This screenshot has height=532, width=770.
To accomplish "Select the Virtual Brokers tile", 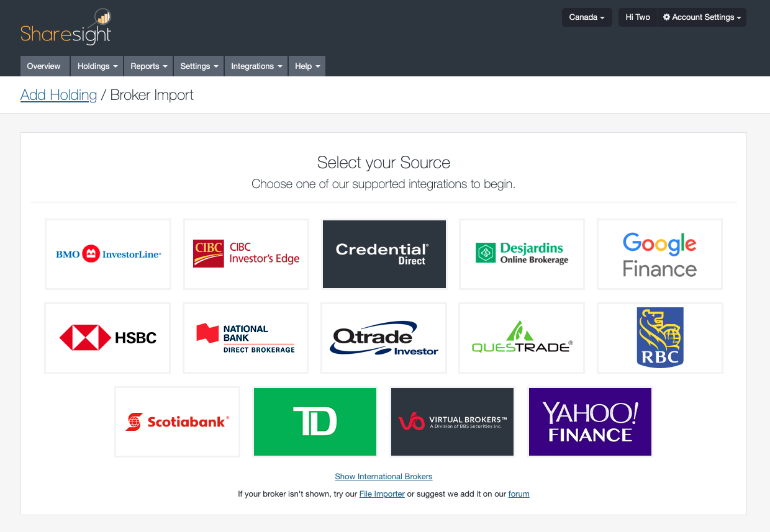I will point(453,422).
